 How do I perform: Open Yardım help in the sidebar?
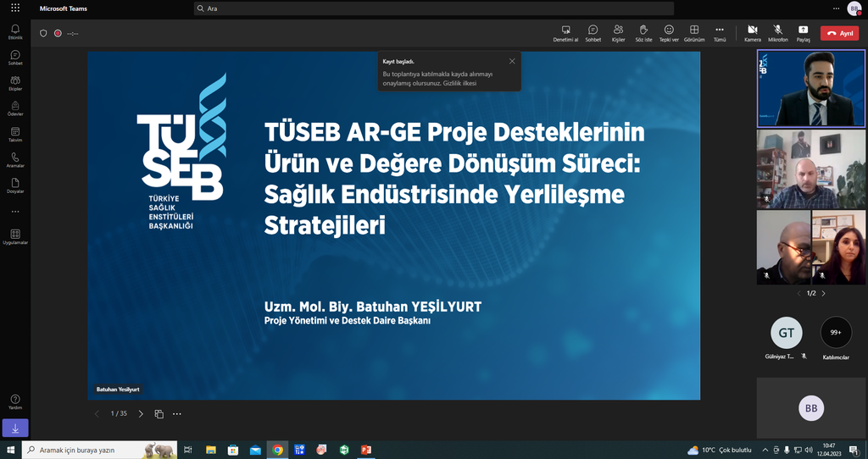pos(15,402)
